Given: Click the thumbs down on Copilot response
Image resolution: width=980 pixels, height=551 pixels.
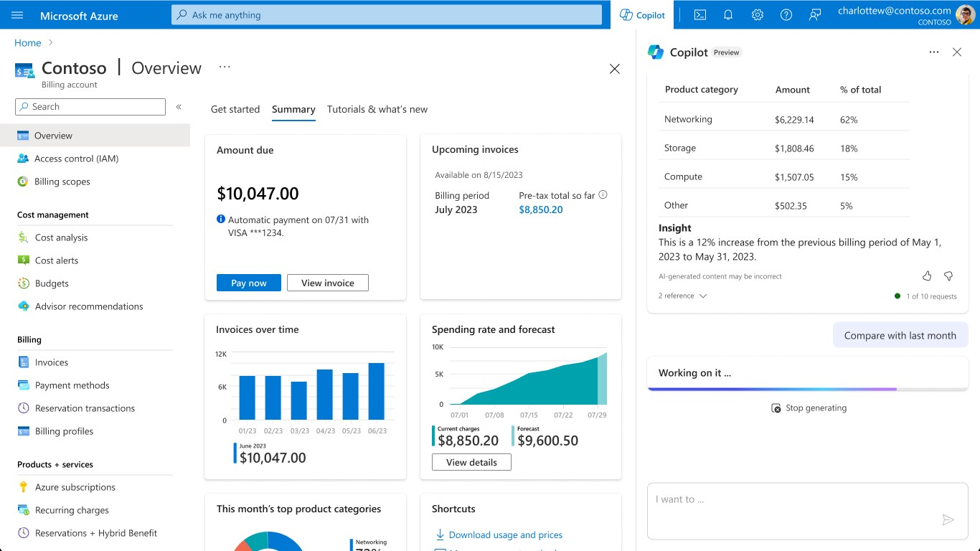Looking at the screenshot, I should (x=948, y=276).
